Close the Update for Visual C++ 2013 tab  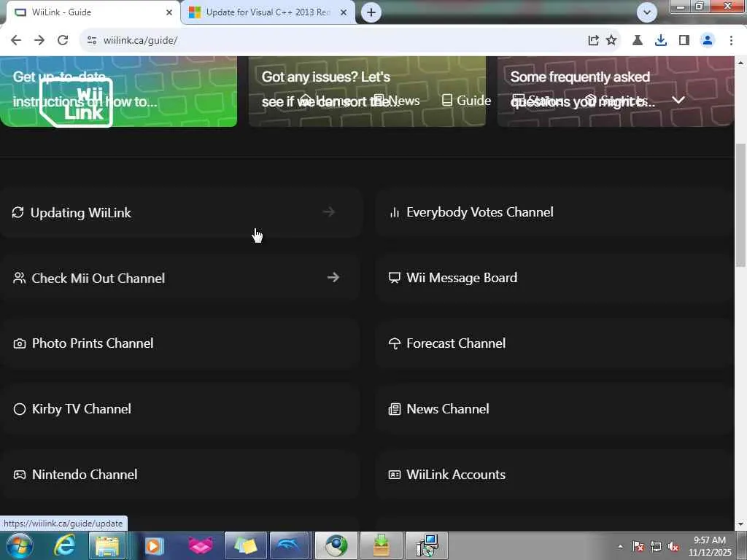(x=344, y=12)
